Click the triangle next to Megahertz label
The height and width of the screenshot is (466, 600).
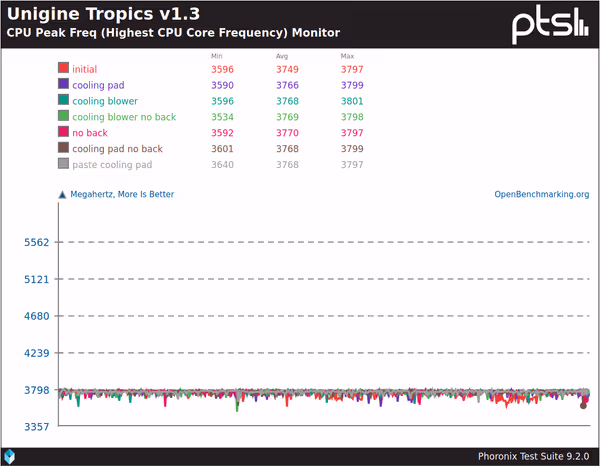[x=62, y=195]
